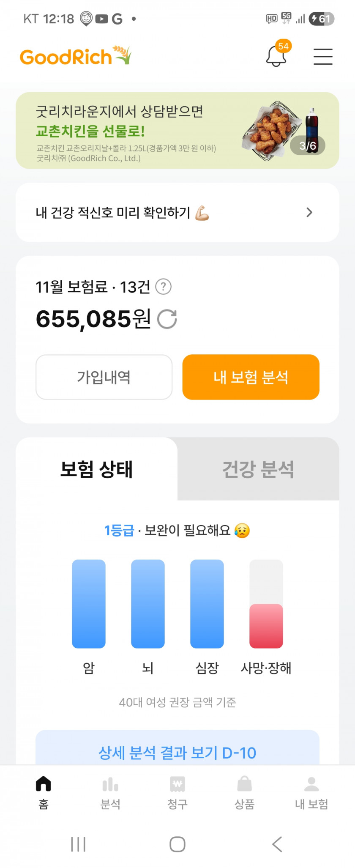The width and height of the screenshot is (355, 868).
Task: Tap the blue 암 coverage bar
Action: [x=89, y=604]
